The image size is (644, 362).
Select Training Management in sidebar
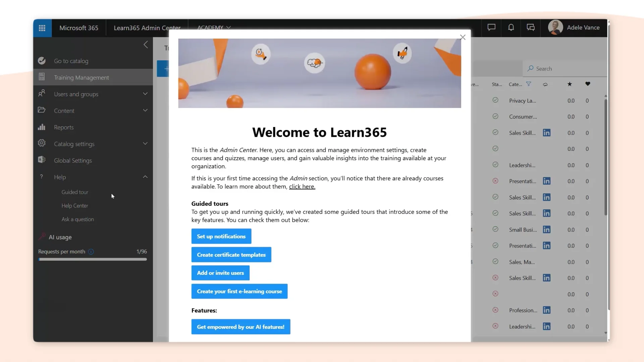[93, 77]
